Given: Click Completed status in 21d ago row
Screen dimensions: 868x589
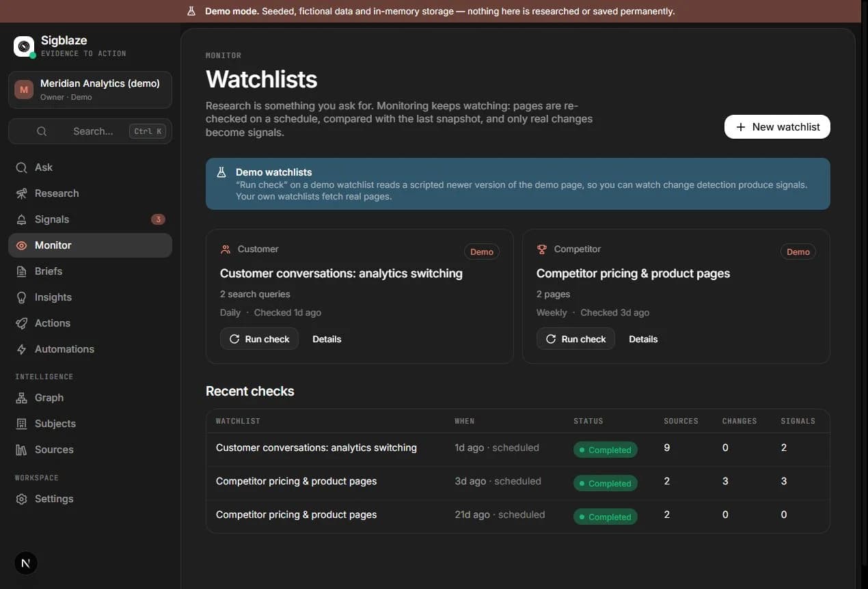Looking at the screenshot, I should pos(605,517).
